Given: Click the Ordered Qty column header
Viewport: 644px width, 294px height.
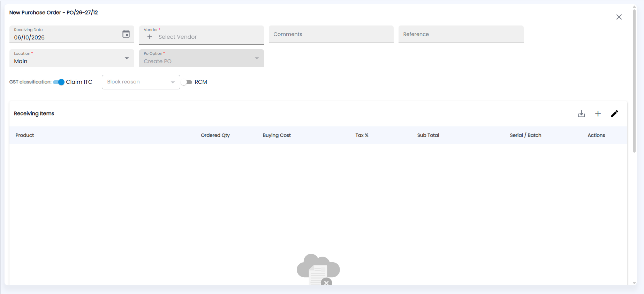Looking at the screenshot, I should click(x=215, y=135).
